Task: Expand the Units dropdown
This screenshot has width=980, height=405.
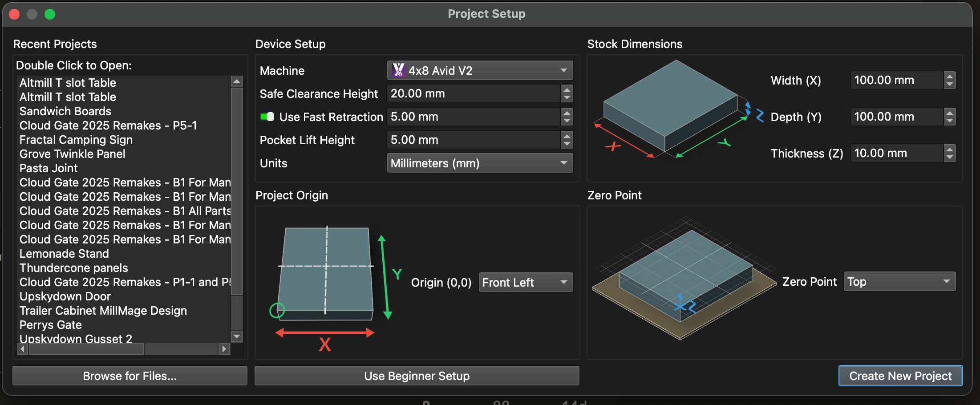Action: (480, 163)
